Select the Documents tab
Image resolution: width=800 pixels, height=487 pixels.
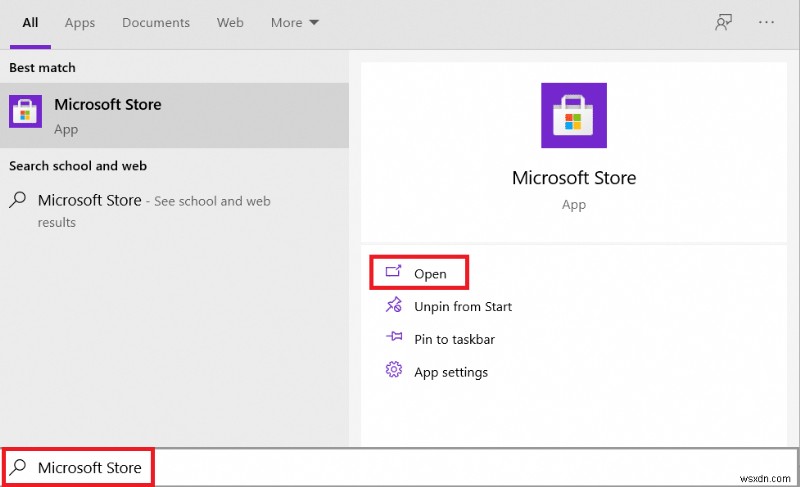point(156,23)
